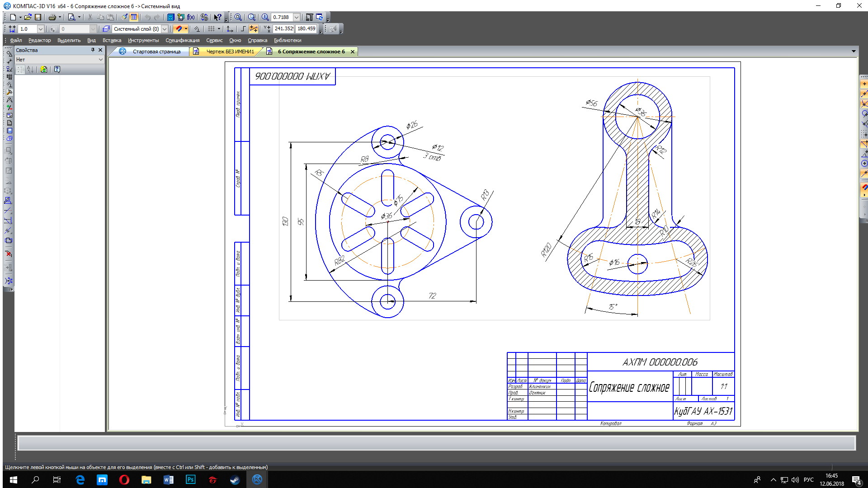Select the Вставка menu item
The width and height of the screenshot is (868, 488).
[x=112, y=40]
